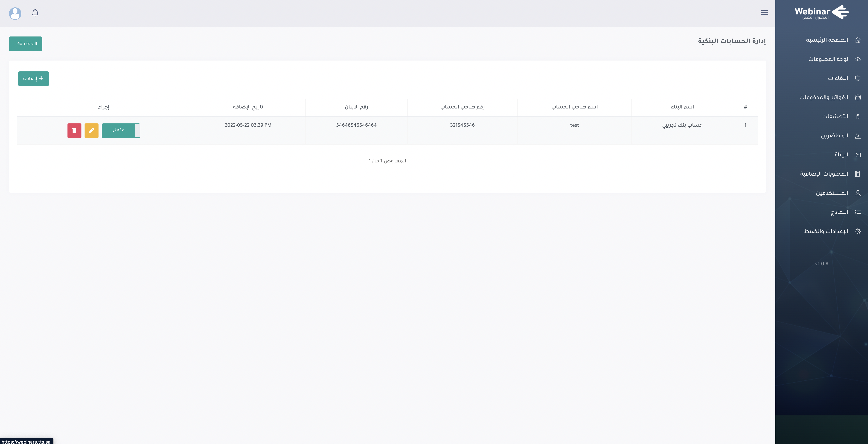Open الفواتير والمدفوعات in the sidebar

point(824,97)
